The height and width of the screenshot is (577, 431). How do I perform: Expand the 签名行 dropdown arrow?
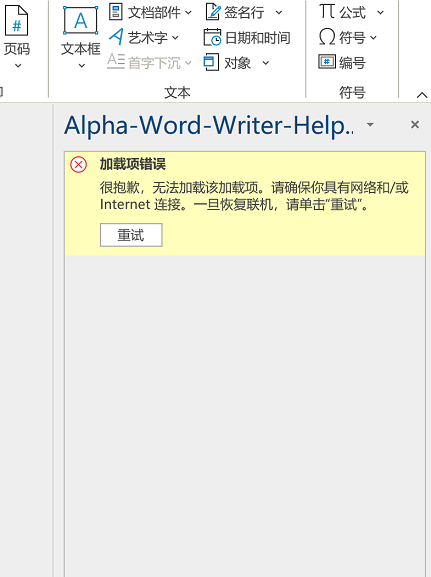point(279,13)
